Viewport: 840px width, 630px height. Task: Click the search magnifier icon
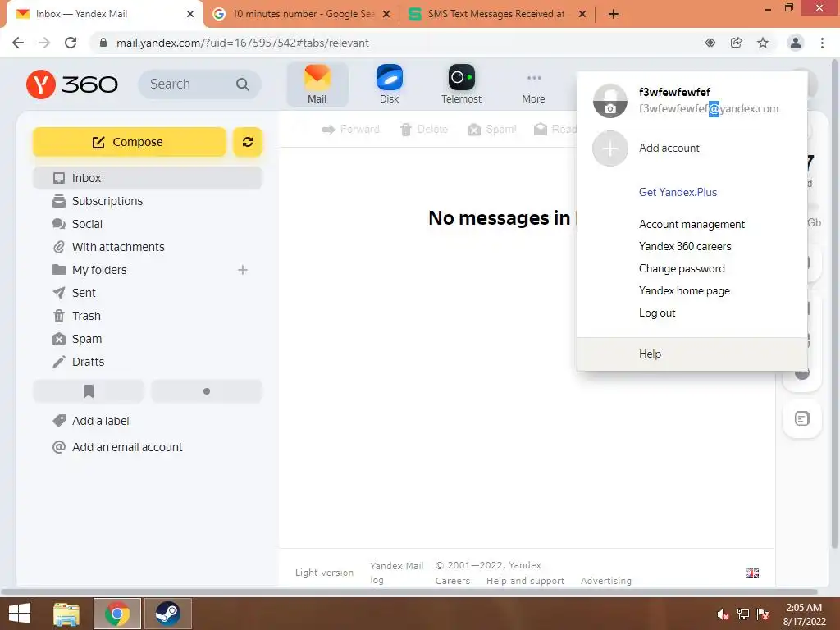tap(243, 84)
